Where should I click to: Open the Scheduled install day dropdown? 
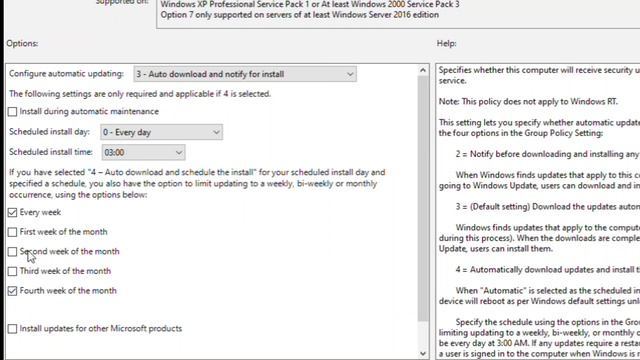(162, 132)
